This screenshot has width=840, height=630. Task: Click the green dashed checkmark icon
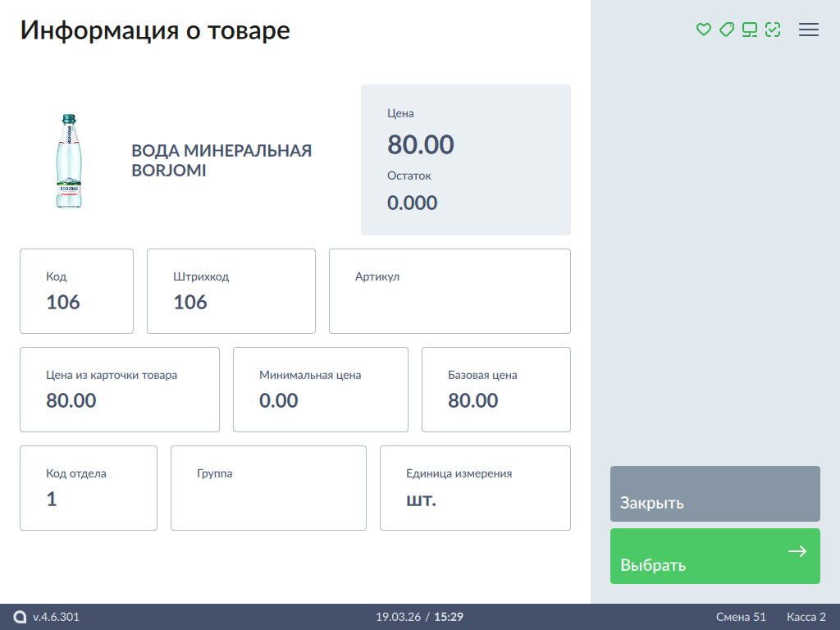772,30
